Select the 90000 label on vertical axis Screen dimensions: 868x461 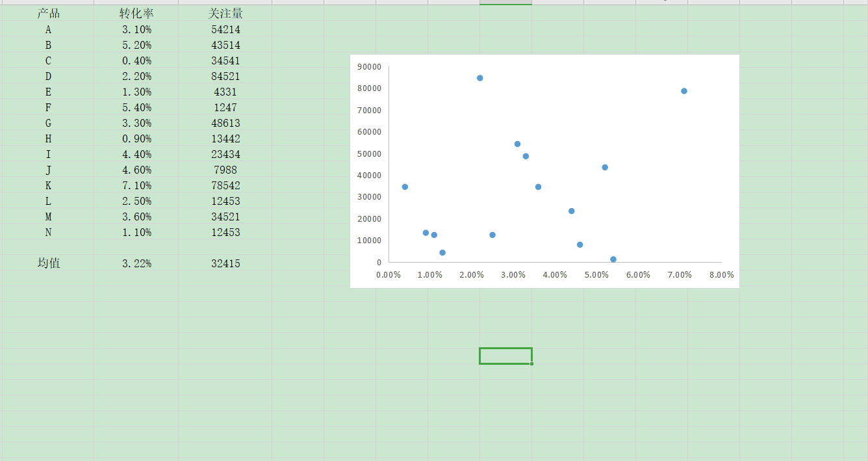[x=369, y=66]
